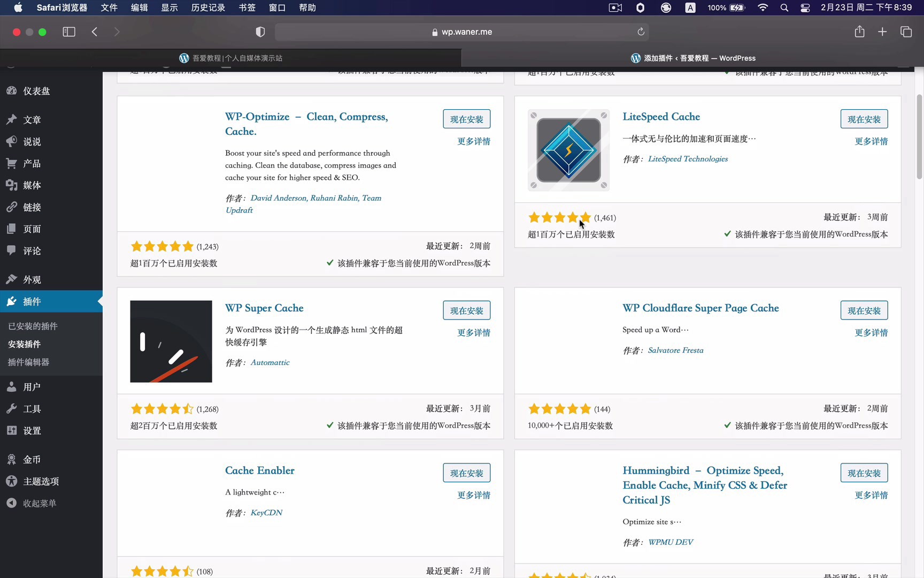Reload the page with the refresh icon
This screenshot has height=578, width=924.
(641, 32)
